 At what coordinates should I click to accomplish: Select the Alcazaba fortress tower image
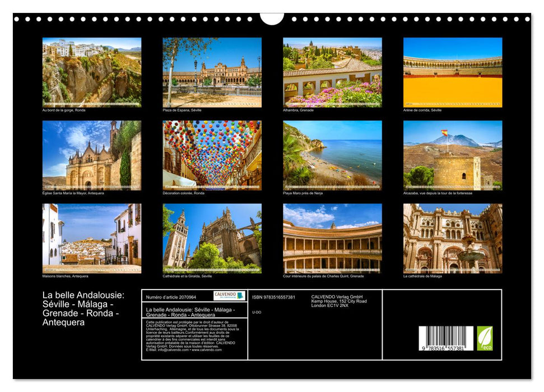453,154
